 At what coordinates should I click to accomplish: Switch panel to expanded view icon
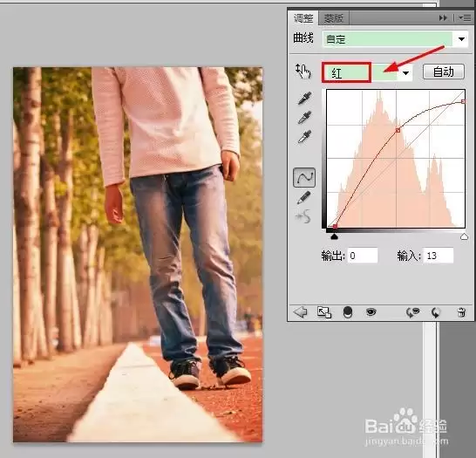click(x=324, y=312)
